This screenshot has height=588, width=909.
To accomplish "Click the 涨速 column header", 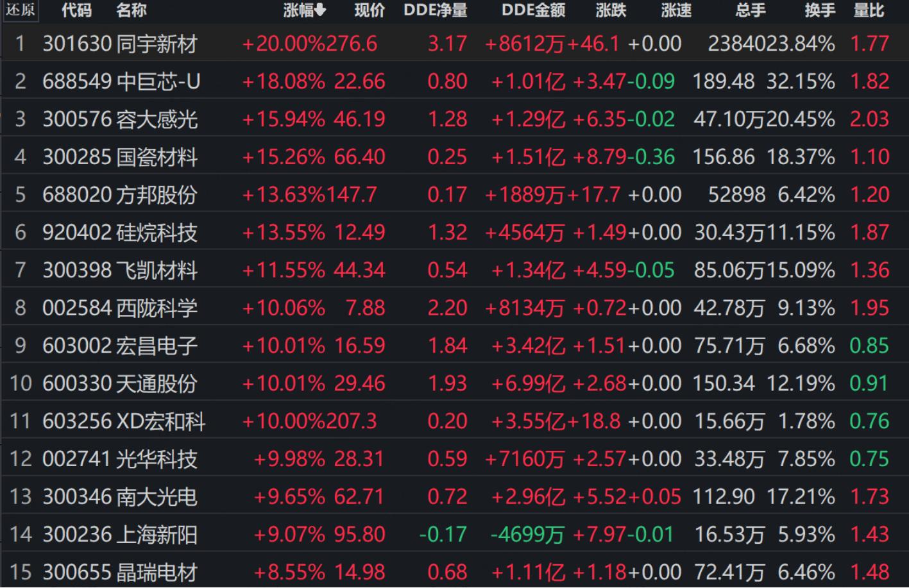I will (x=676, y=10).
